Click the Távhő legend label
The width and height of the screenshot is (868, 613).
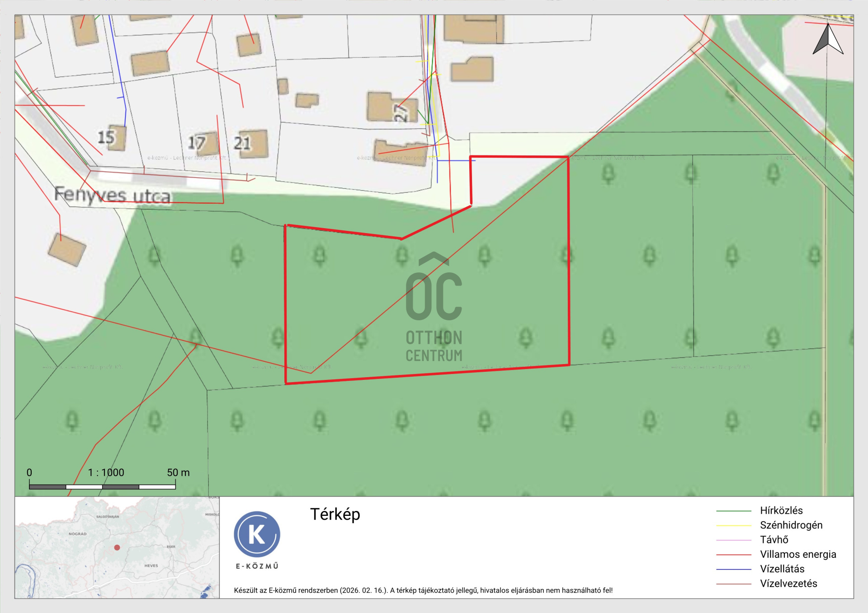point(774,540)
